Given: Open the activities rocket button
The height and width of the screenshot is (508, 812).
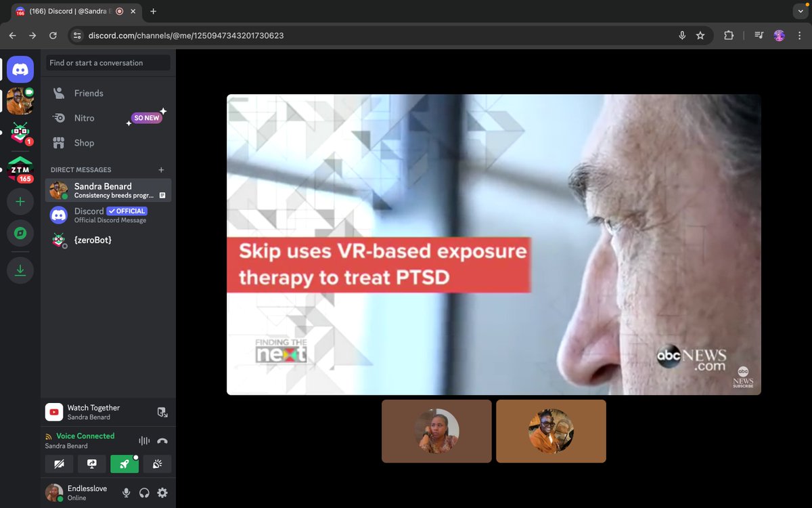Looking at the screenshot, I should (125, 464).
